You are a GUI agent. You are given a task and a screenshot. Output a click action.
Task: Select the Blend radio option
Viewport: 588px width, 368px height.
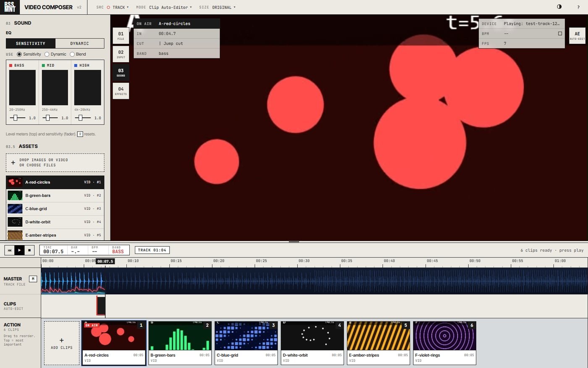pyautogui.click(x=72, y=54)
